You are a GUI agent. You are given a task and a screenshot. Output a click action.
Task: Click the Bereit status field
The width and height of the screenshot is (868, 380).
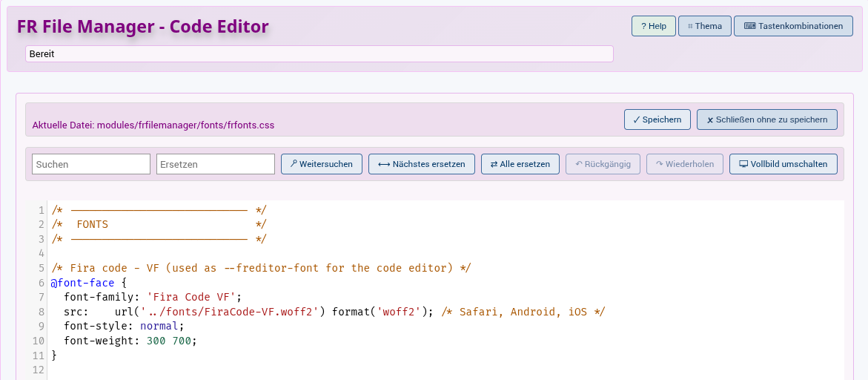pyautogui.click(x=319, y=54)
